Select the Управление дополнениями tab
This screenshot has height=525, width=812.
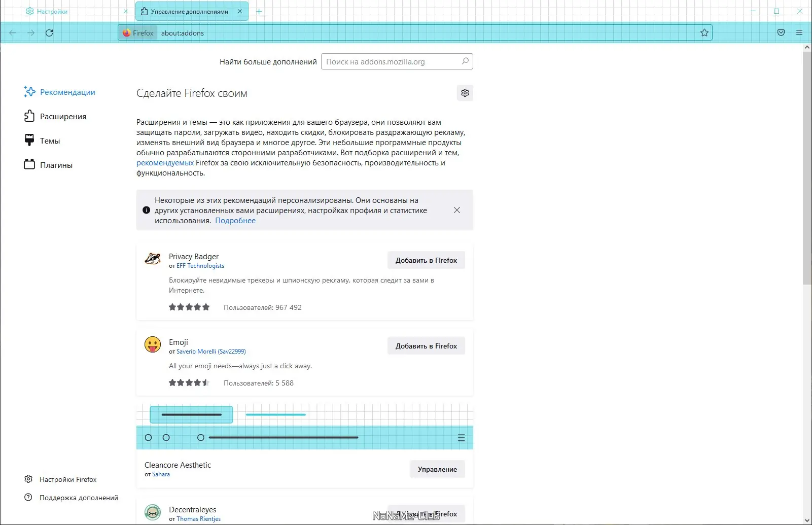pyautogui.click(x=192, y=11)
